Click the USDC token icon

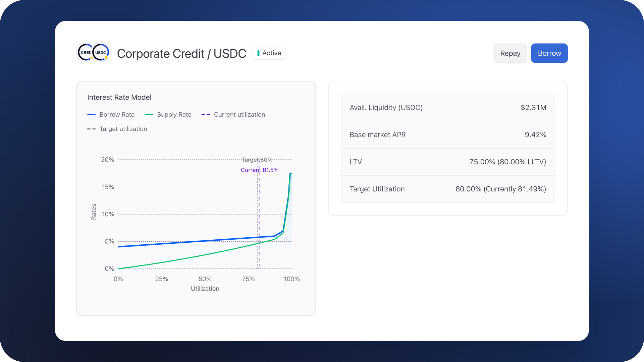pyautogui.click(x=101, y=53)
